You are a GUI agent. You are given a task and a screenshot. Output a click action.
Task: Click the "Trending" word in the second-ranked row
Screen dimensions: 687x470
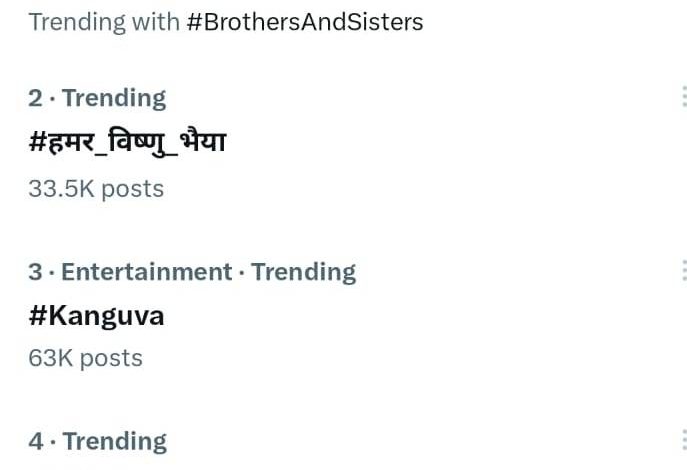pyautogui.click(x=114, y=97)
